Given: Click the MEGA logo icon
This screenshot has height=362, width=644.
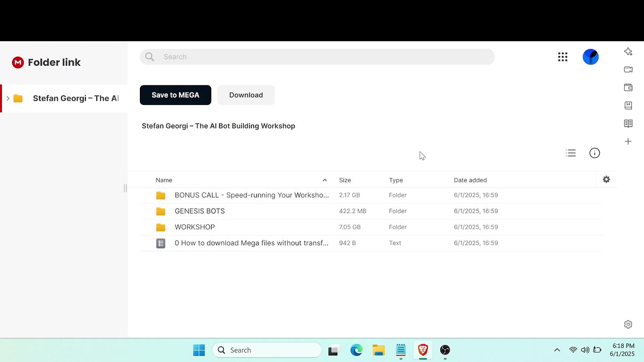Looking at the screenshot, I should [18, 62].
